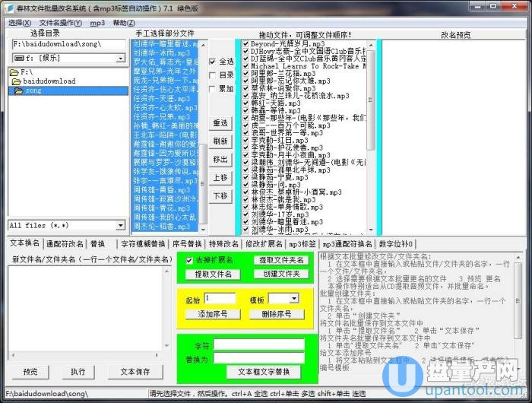Select 刘德华-冰雨.mp3 in left file list
The height and width of the screenshot is (403, 532).
click(x=165, y=53)
